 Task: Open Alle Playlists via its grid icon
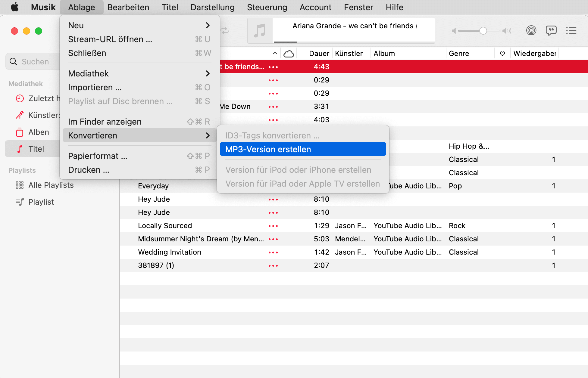point(20,185)
